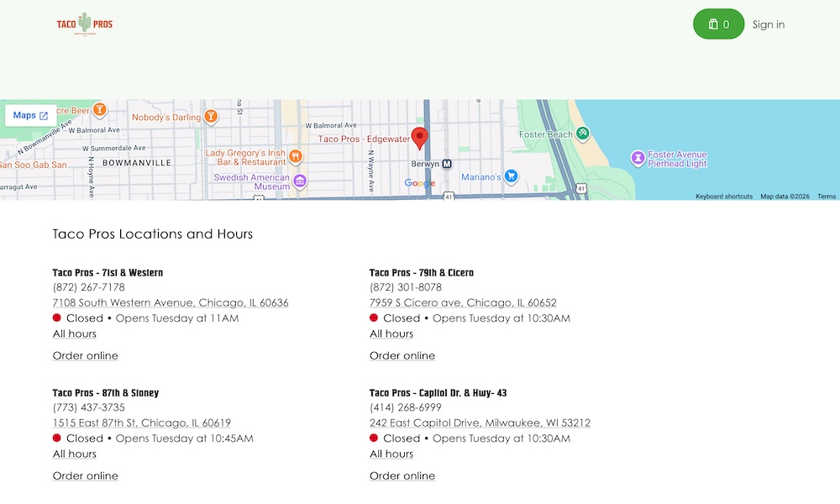
Task: Click 'Taco Pros Locations and Hours' heading
Action: coord(153,234)
